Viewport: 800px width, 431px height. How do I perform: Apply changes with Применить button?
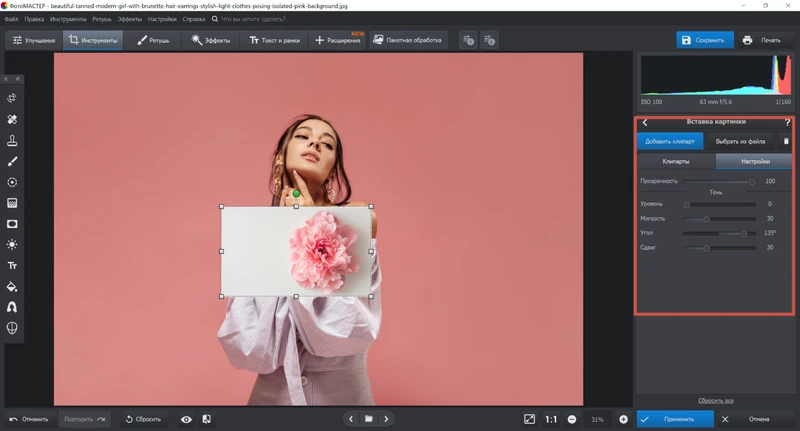pyautogui.click(x=675, y=419)
